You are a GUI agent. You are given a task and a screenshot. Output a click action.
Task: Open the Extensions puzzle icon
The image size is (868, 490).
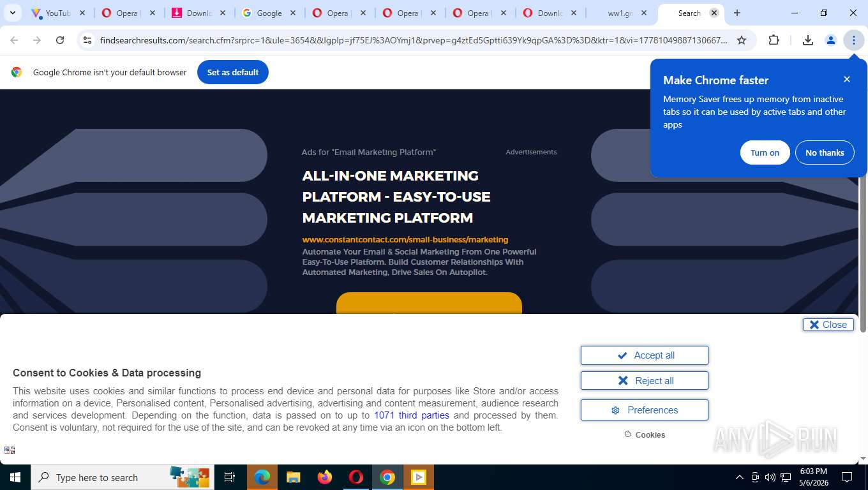coord(774,40)
